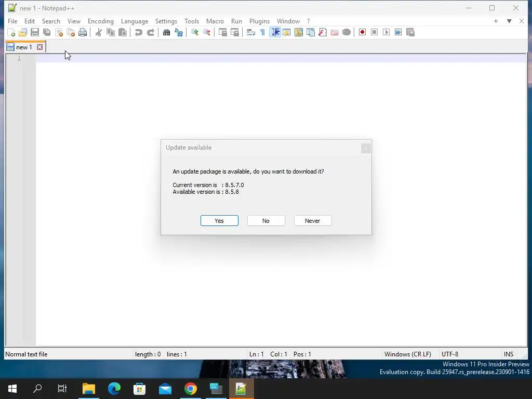Open the File menu
532x399 pixels.
(12, 21)
